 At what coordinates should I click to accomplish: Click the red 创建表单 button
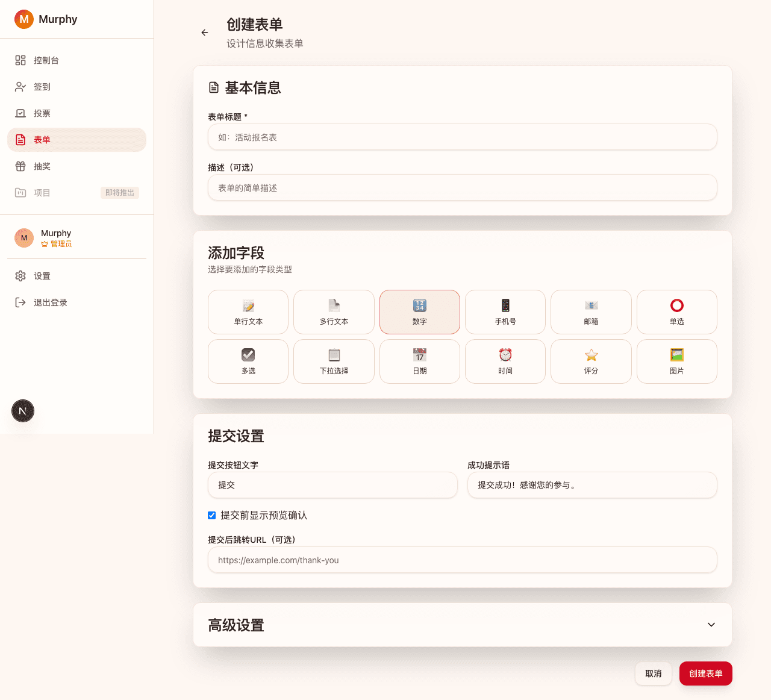705,673
